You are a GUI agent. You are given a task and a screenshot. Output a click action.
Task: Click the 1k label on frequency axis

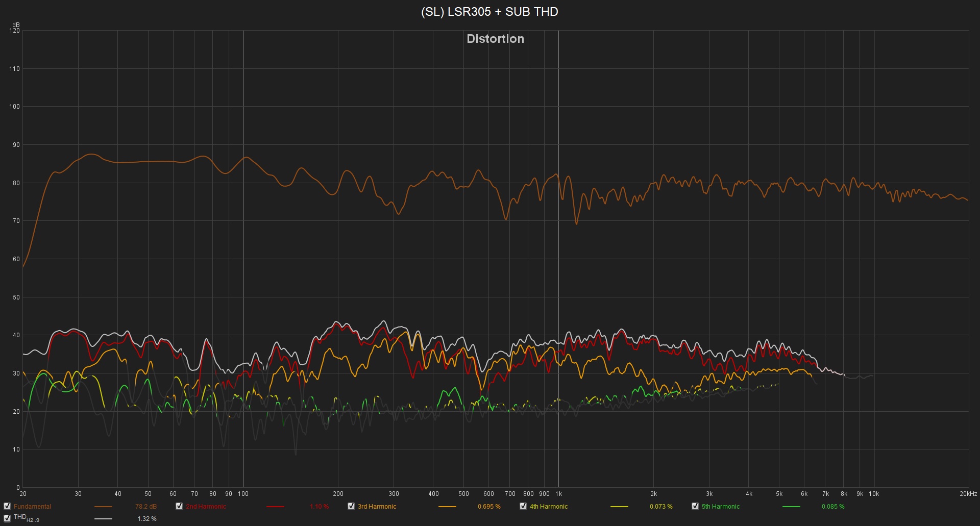[558, 494]
